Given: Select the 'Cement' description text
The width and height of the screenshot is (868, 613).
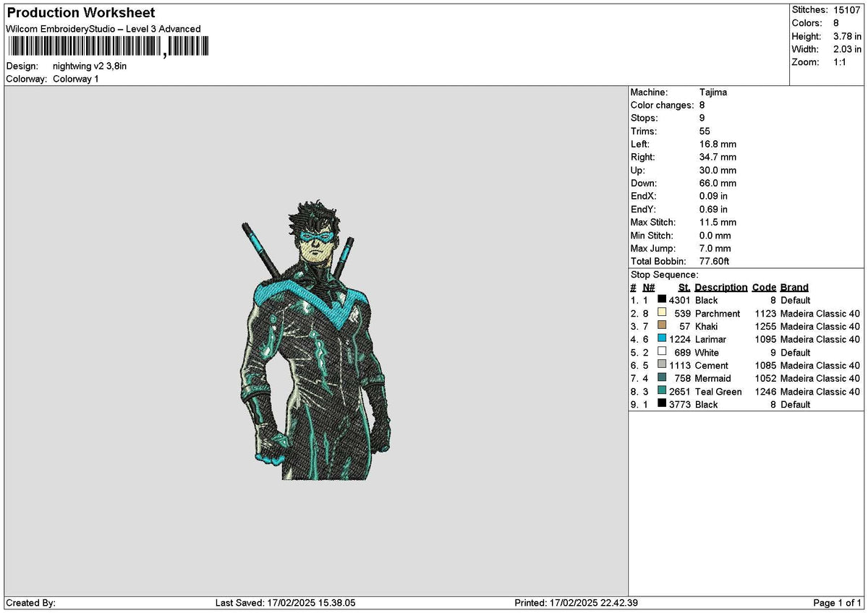Looking at the screenshot, I should pos(712,365).
